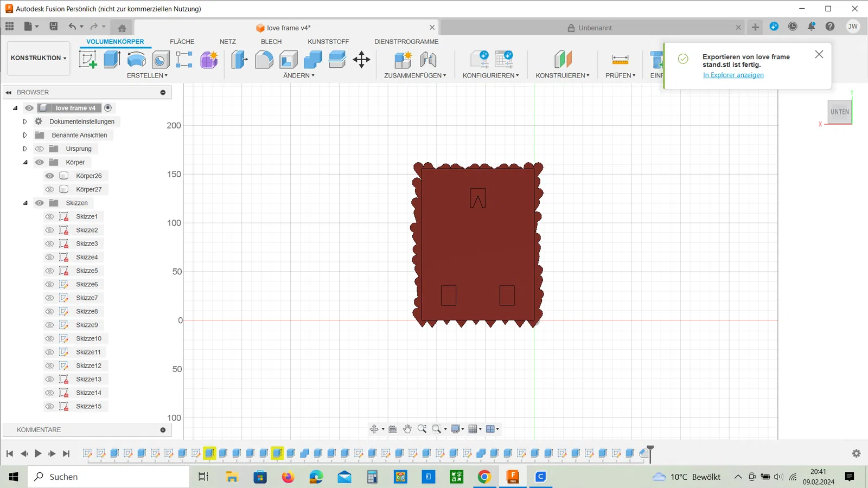Open the KONSTRUIEREN dropdown menu
The height and width of the screenshot is (488, 868).
pos(563,75)
